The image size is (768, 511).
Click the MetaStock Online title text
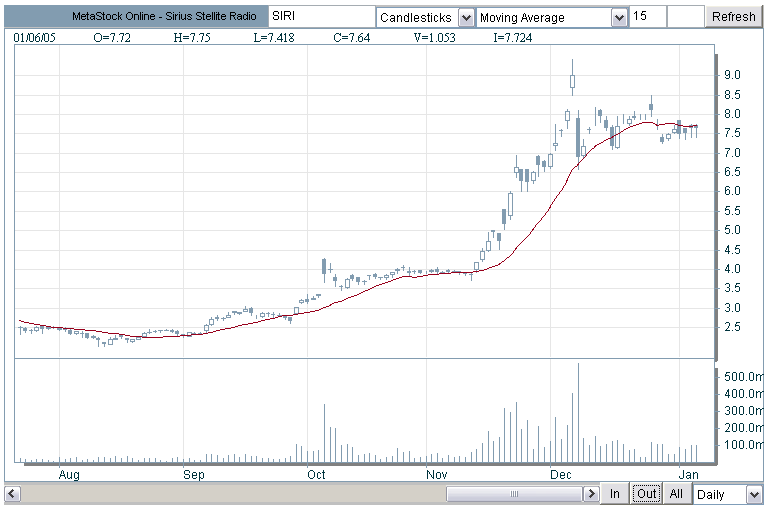164,16
